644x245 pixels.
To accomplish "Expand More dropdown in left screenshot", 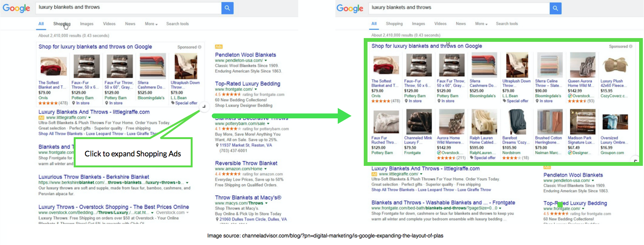I will point(151,24).
